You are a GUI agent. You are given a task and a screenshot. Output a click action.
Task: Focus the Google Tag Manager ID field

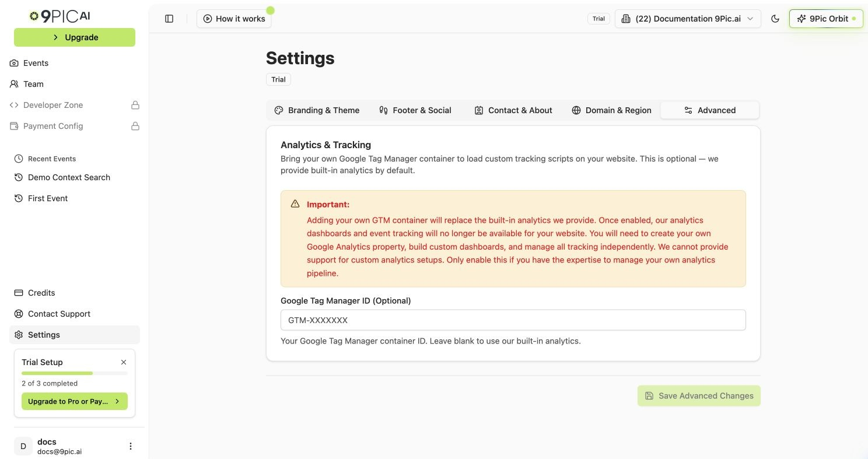(x=513, y=320)
